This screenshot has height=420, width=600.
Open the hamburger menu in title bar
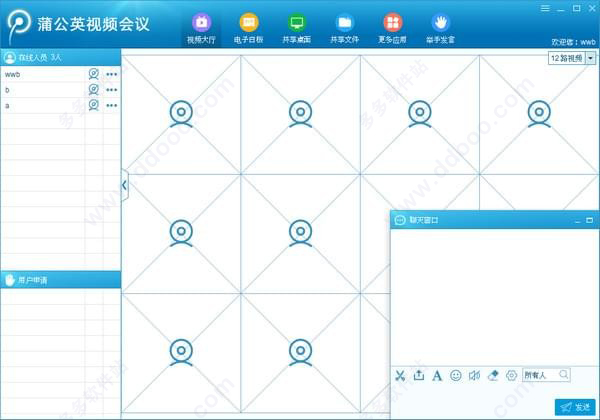(x=545, y=8)
